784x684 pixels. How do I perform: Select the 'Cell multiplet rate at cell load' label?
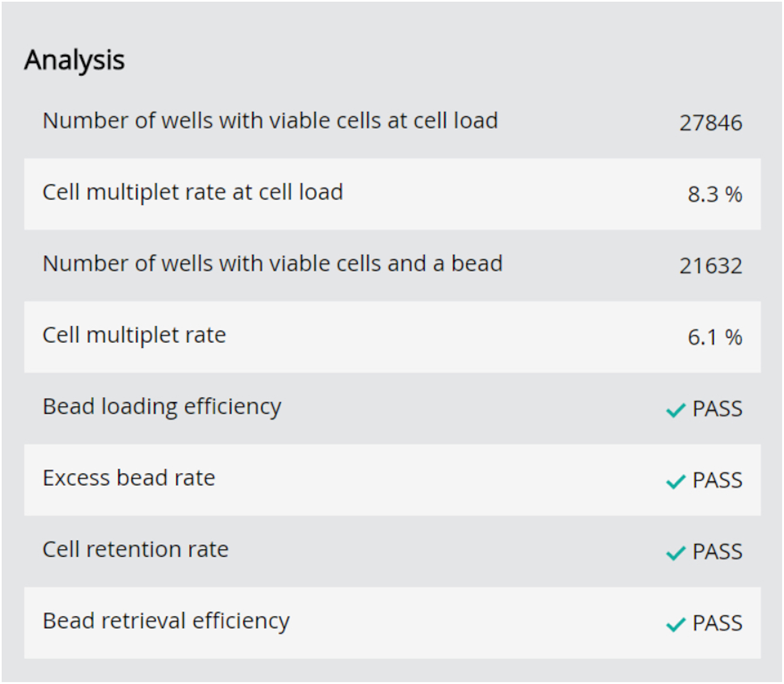[x=193, y=192]
